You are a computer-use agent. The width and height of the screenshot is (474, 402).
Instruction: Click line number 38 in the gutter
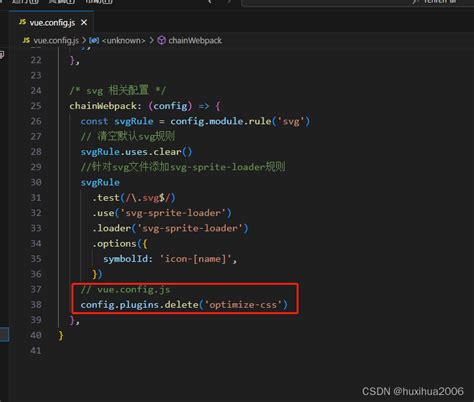click(x=36, y=305)
